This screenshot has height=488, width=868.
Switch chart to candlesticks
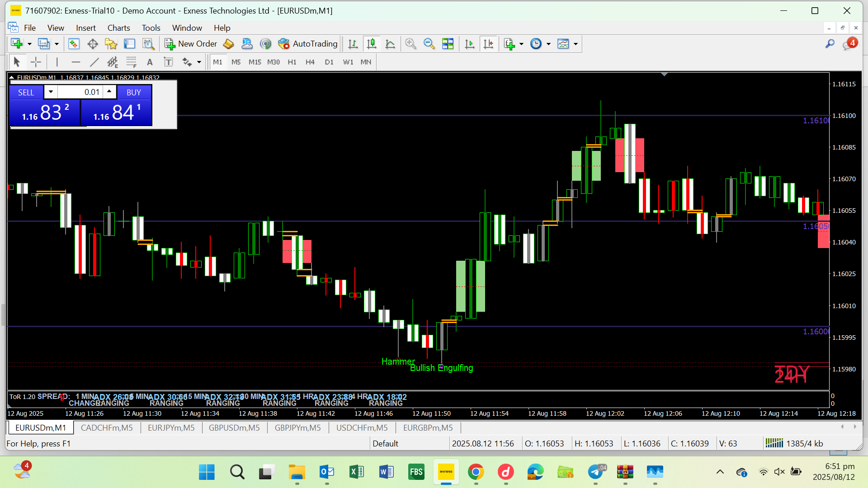[372, 44]
